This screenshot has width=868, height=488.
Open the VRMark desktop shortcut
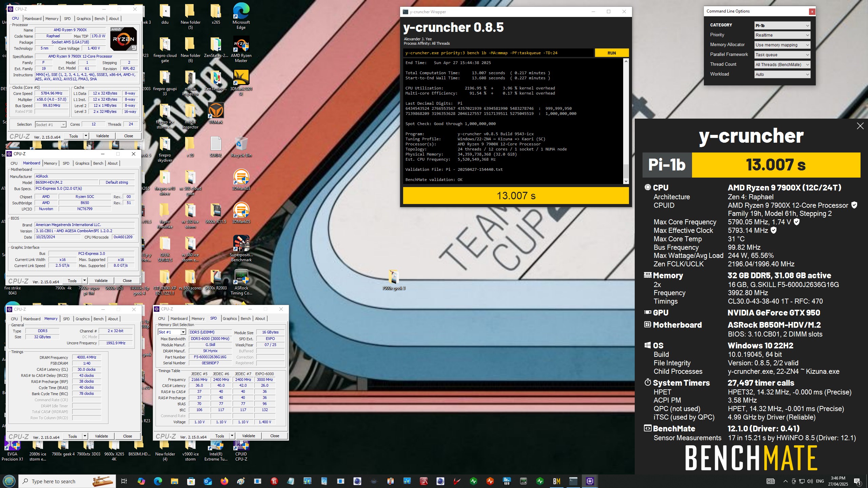[216, 113]
